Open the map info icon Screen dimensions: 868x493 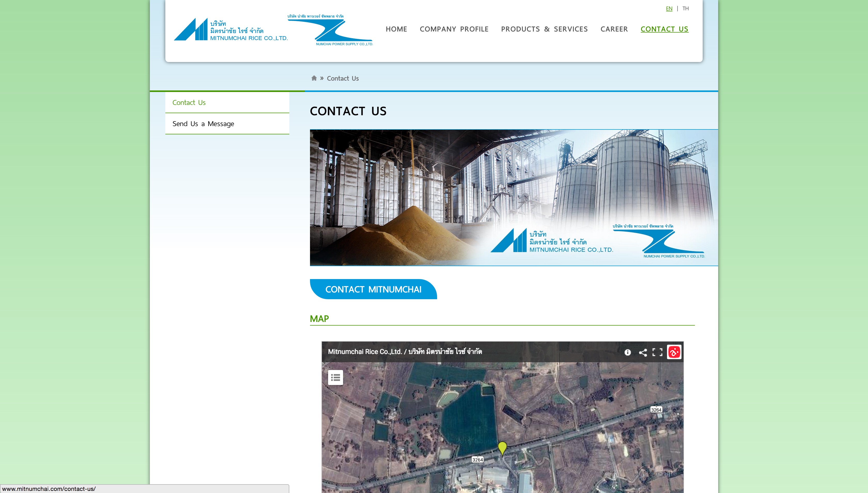627,352
